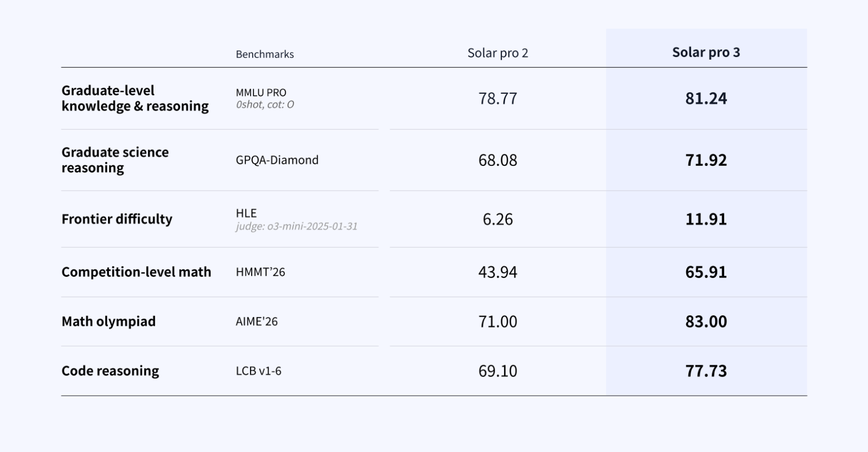Click the 'HLE' benchmark name
The width and height of the screenshot is (868, 452).
246,213
